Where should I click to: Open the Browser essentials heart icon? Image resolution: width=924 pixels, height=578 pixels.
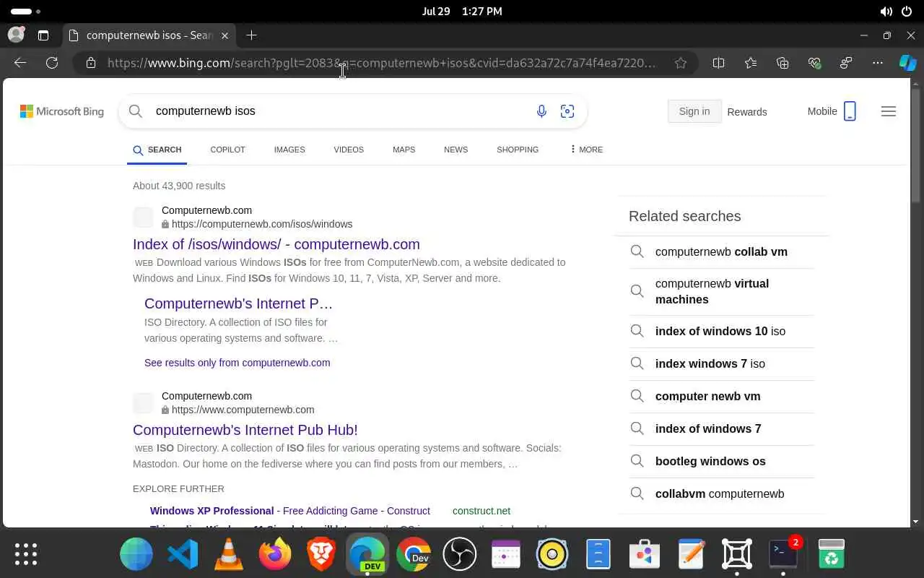point(814,63)
